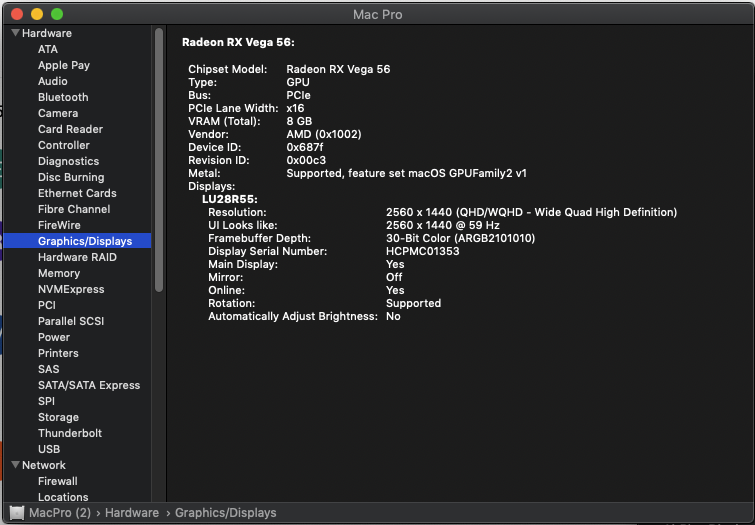Screen dimensions: 755x525
Task: Minimize the window with the yellow button
Action: pos(37,15)
